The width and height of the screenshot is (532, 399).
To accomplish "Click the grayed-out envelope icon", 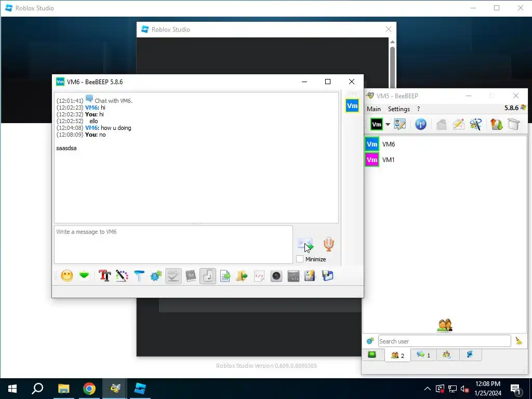I will 442,124.
